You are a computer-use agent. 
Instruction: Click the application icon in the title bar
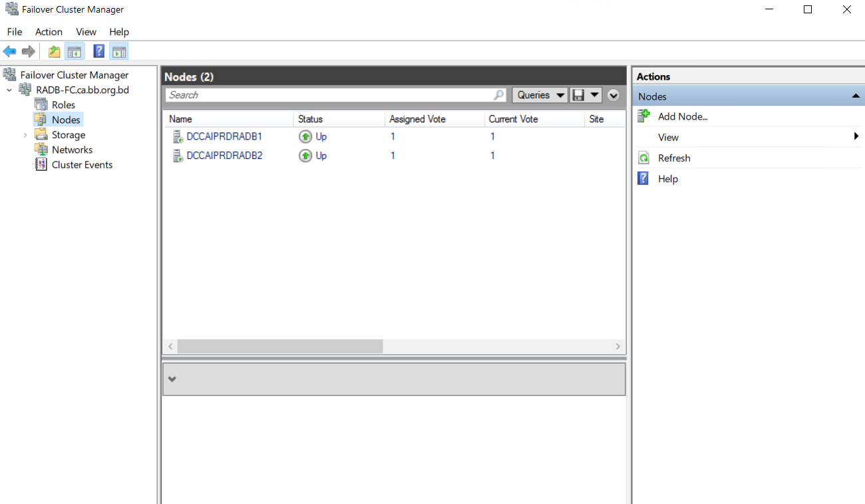(x=11, y=9)
